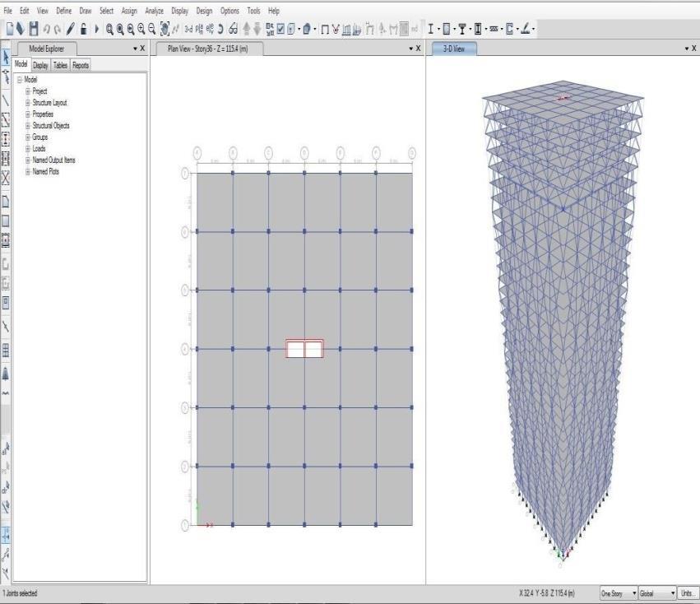Open the Design menu
This screenshot has height=604, width=700.
point(204,10)
